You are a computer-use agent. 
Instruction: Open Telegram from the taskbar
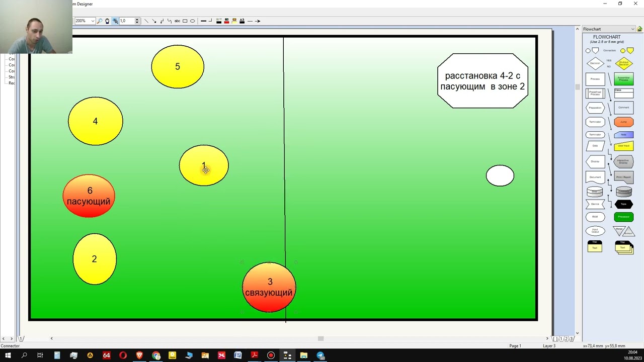tap(320, 355)
